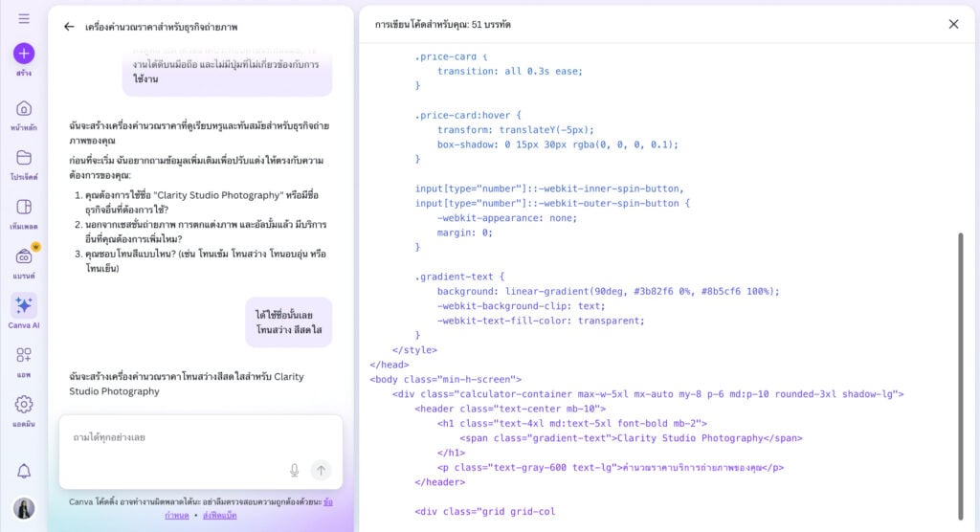Screen dimensions: 980x532
Task: Click question 2 about additional services
Action: 205,232
